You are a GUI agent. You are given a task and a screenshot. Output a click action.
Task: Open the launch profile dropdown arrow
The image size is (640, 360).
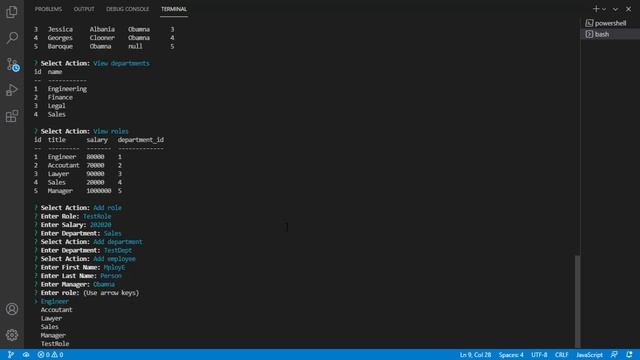point(604,9)
